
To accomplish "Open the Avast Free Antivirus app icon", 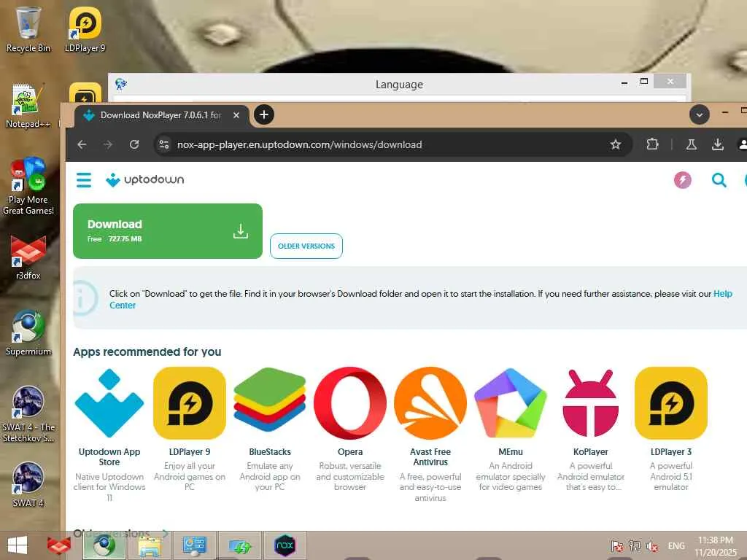I will (430, 402).
